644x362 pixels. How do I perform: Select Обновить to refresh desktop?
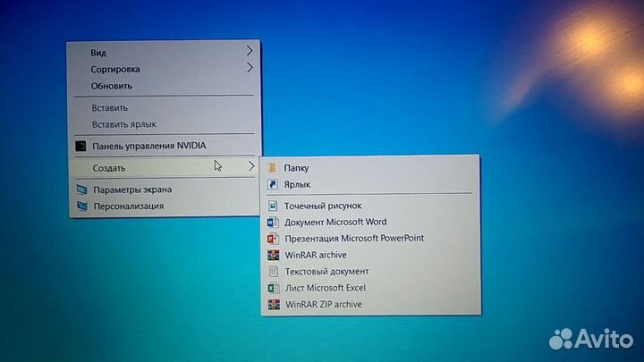[164, 86]
